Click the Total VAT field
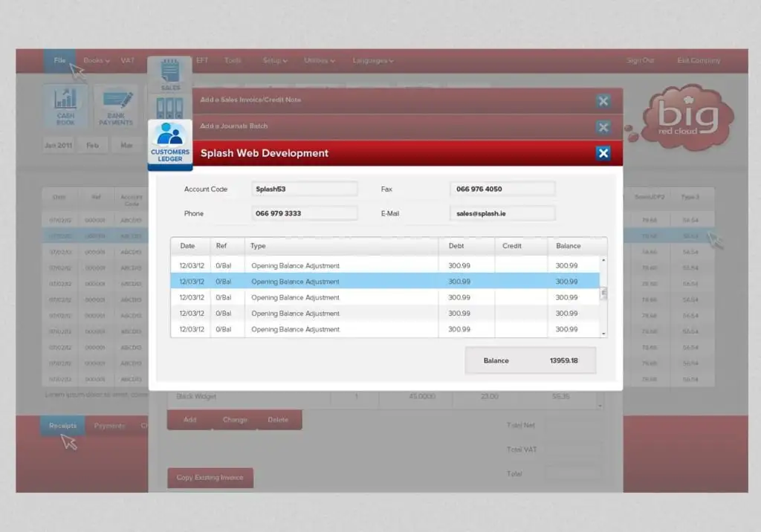Image resolution: width=761 pixels, height=532 pixels. pos(573,450)
